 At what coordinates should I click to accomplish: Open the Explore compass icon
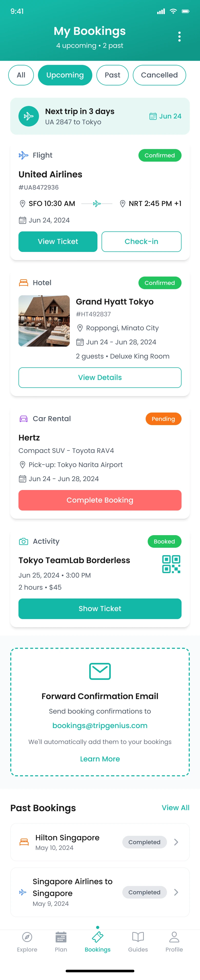point(27,937)
